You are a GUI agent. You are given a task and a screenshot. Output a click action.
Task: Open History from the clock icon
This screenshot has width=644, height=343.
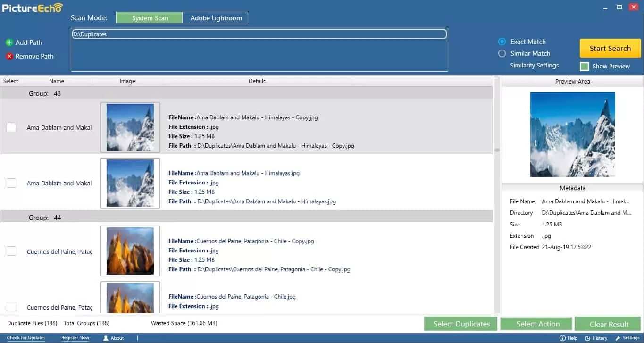tap(587, 338)
